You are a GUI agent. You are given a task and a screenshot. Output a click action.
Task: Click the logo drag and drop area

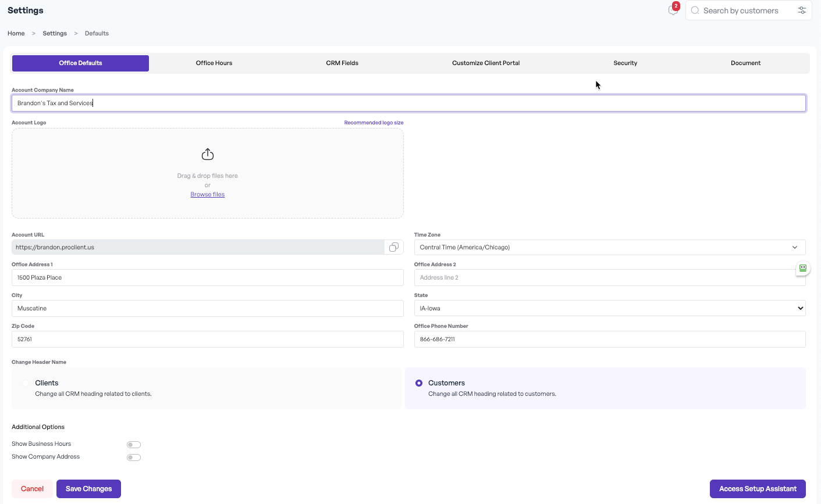pos(208,173)
